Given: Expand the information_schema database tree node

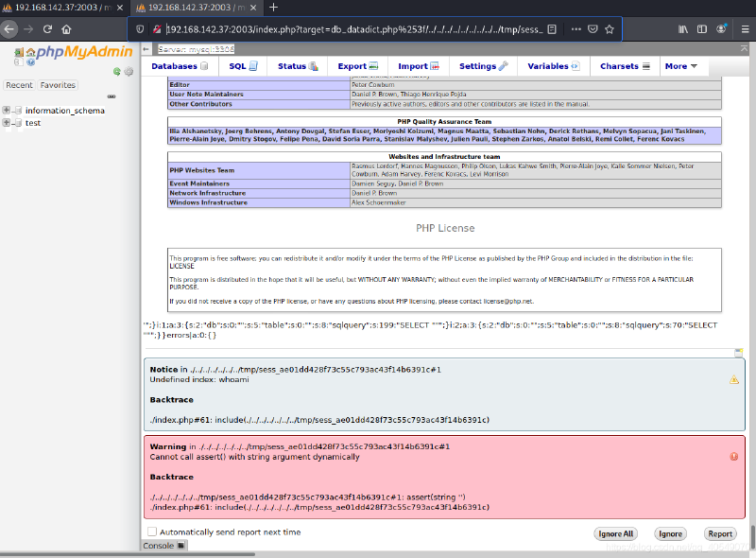Looking at the screenshot, I should coord(7,110).
